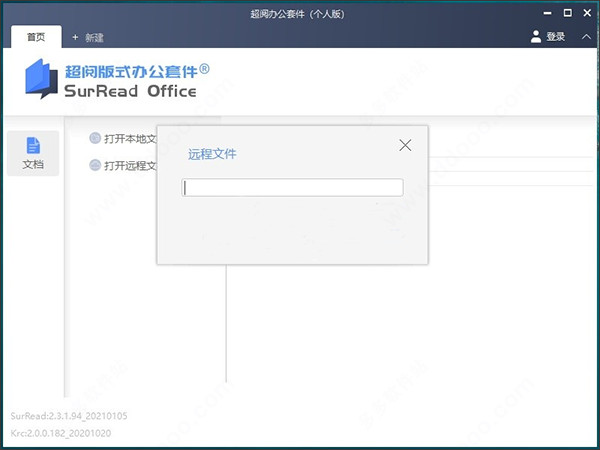The height and width of the screenshot is (450, 600).
Task: Click the Krc:2.0.0.182_20201020 version text
Action: pos(61,433)
